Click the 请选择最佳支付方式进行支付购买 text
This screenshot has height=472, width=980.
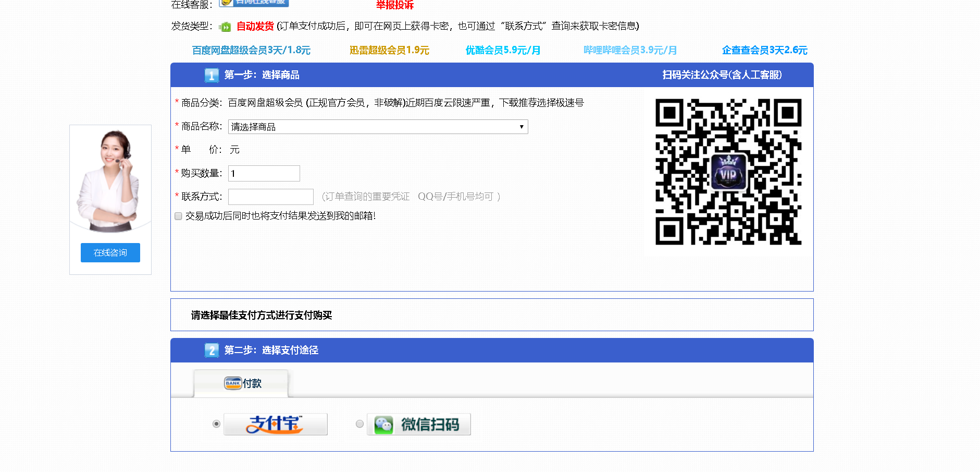click(x=262, y=315)
